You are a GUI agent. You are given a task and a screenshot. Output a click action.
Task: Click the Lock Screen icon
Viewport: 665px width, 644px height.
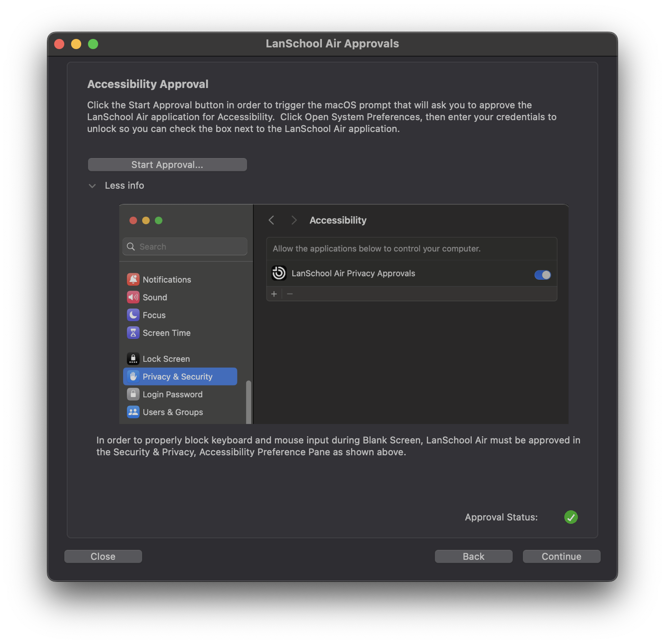pos(133,359)
